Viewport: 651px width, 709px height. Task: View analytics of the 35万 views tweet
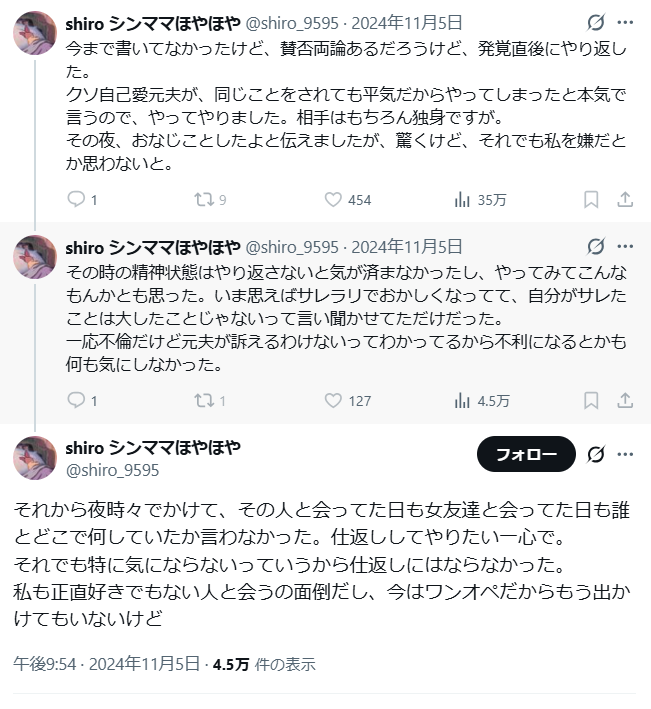point(463,199)
